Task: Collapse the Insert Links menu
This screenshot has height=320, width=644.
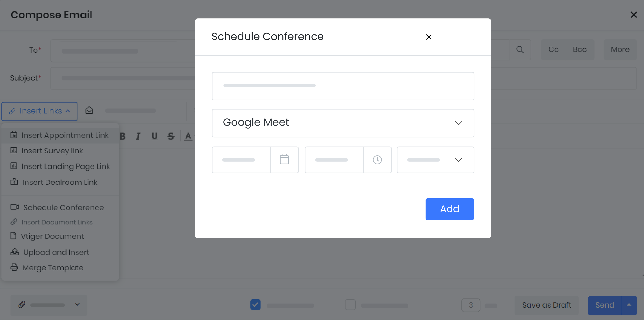Action: [39, 111]
